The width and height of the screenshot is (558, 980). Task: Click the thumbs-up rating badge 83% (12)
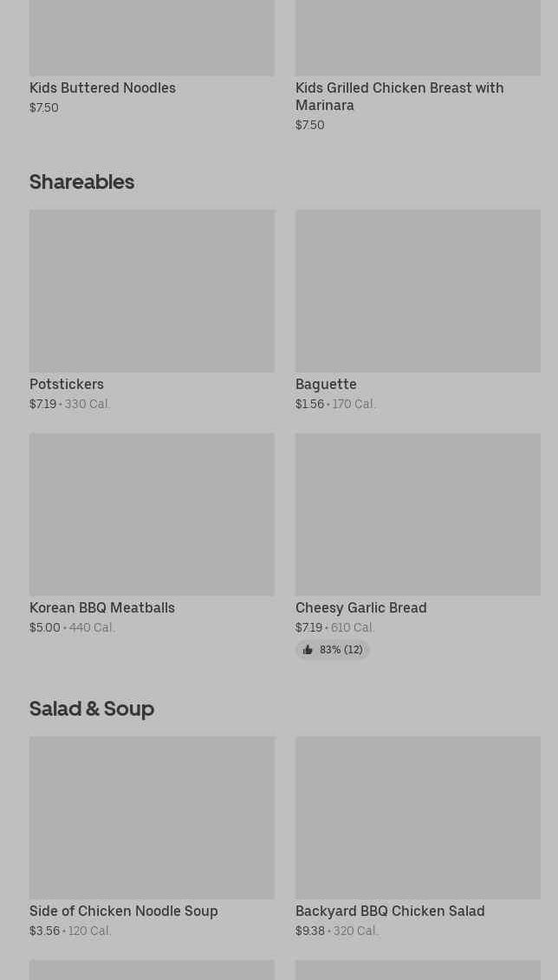333,650
